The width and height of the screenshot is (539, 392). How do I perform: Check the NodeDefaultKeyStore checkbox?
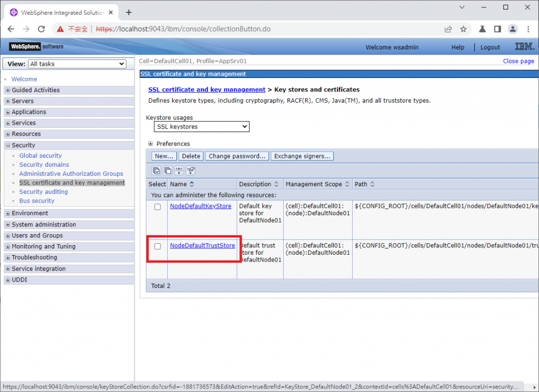[157, 207]
